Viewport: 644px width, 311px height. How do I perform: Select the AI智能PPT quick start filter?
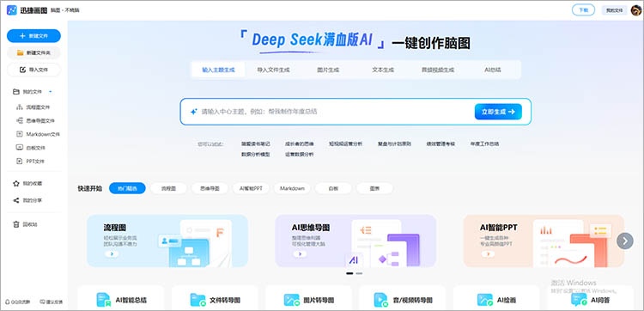[251, 188]
